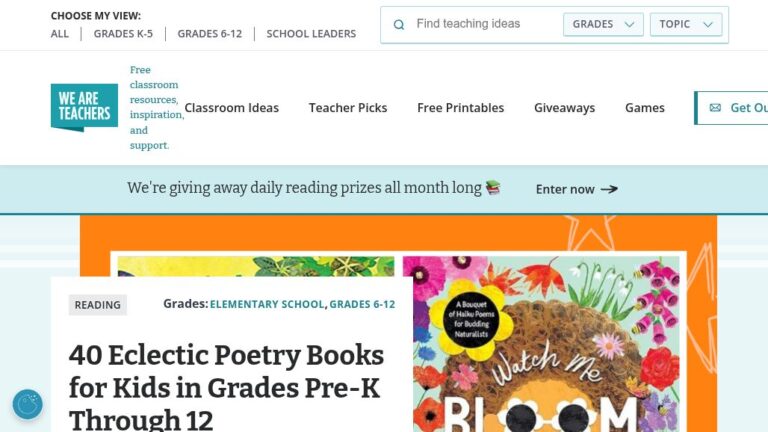Open the Topic dropdown
This screenshot has height=432, width=768.
click(686, 25)
